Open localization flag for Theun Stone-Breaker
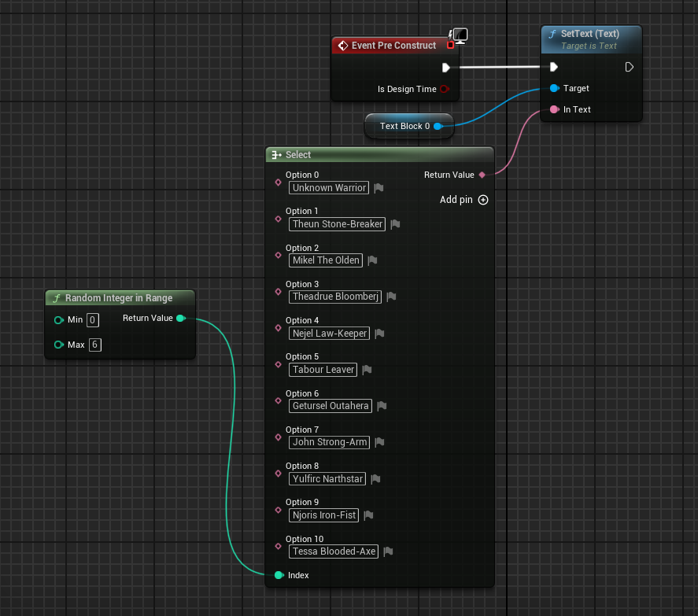 pos(395,224)
